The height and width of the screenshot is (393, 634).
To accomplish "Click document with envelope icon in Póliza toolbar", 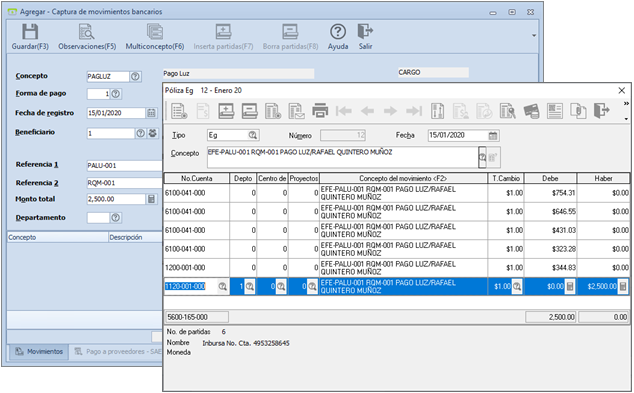I will (x=296, y=111).
